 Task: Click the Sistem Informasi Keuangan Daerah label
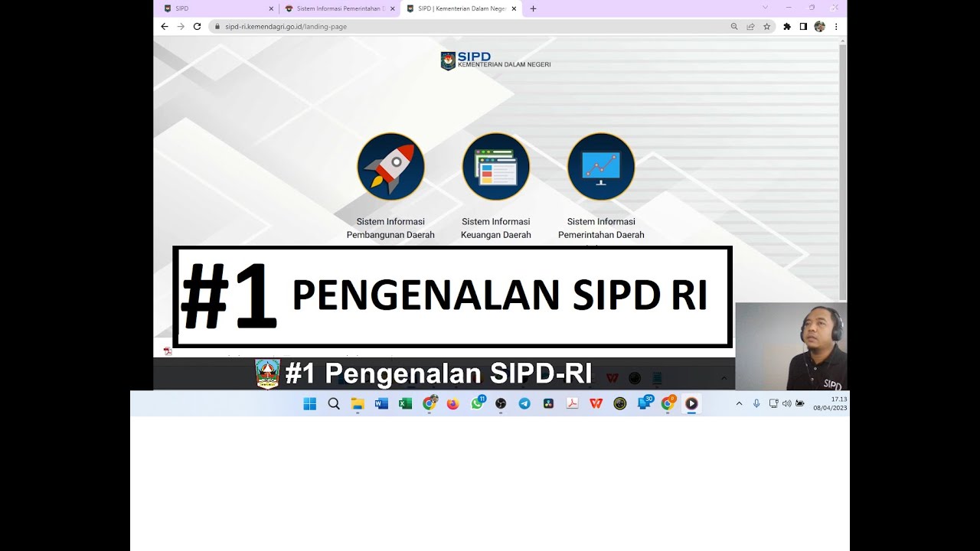tap(496, 228)
